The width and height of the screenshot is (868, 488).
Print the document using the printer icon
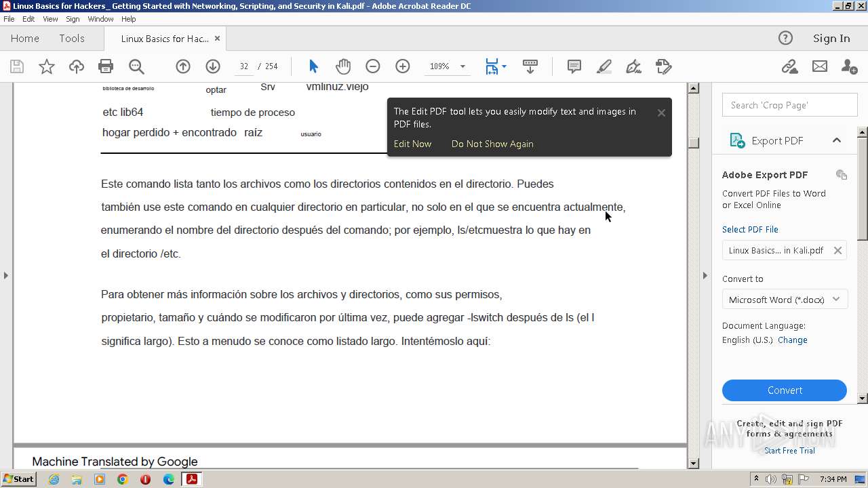(106, 66)
